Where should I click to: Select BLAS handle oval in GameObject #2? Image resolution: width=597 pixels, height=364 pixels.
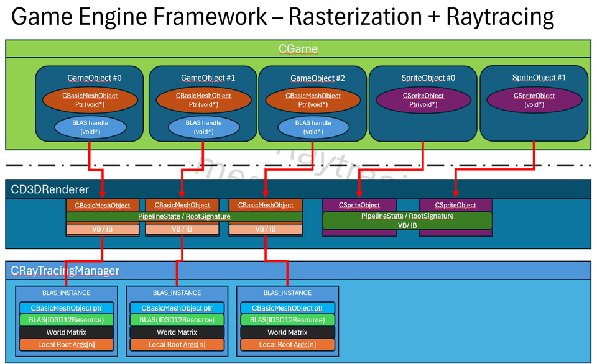coord(313,127)
